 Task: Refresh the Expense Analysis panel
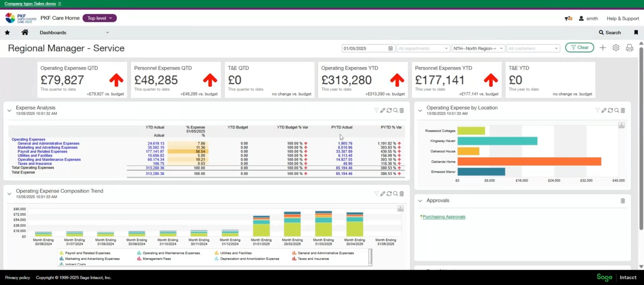[389, 110]
